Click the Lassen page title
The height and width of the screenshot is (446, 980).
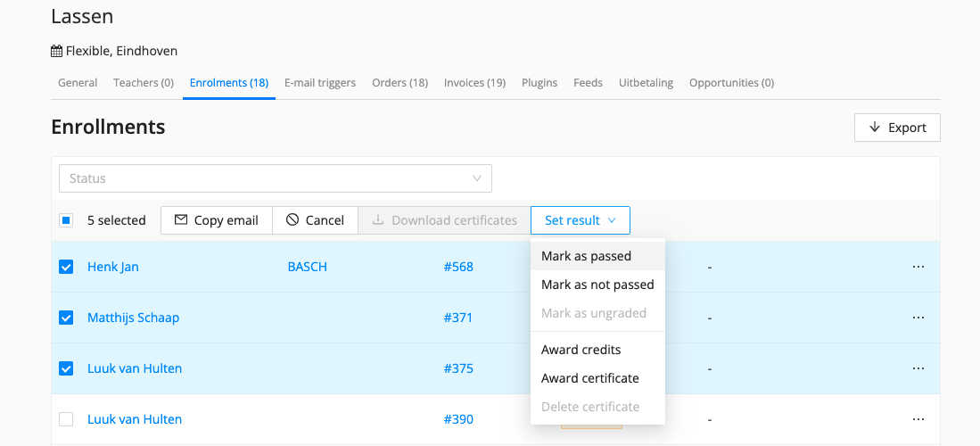pyautogui.click(x=82, y=16)
